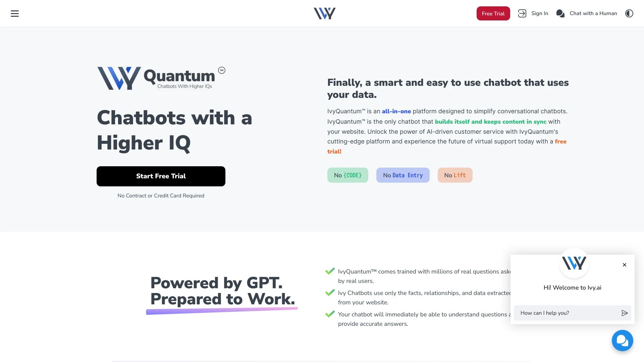
Task: Click the Sign In icon
Action: [522, 13]
